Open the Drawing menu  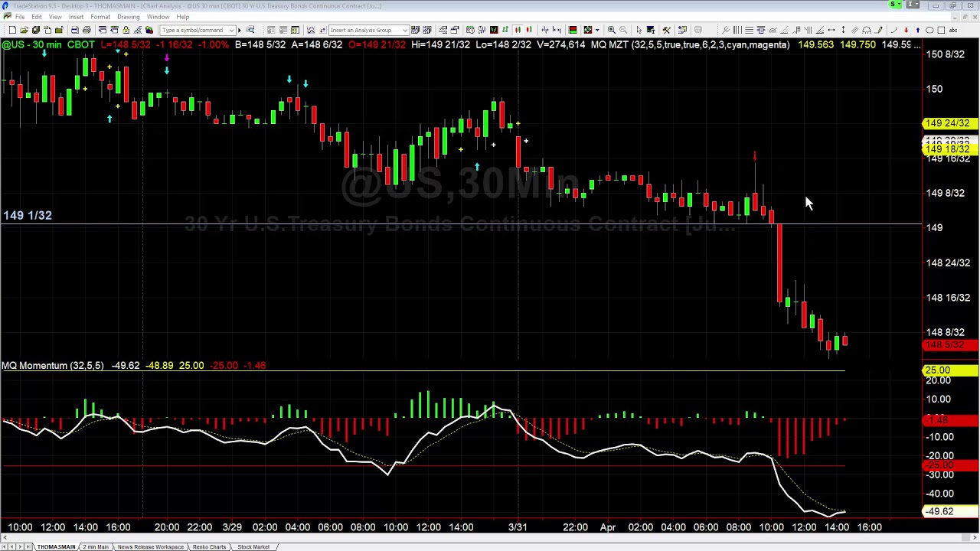click(129, 17)
